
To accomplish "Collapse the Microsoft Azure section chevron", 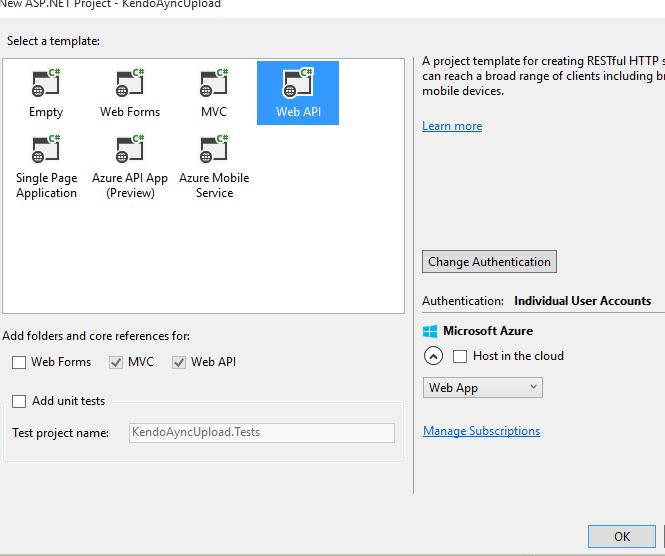I will [433, 356].
